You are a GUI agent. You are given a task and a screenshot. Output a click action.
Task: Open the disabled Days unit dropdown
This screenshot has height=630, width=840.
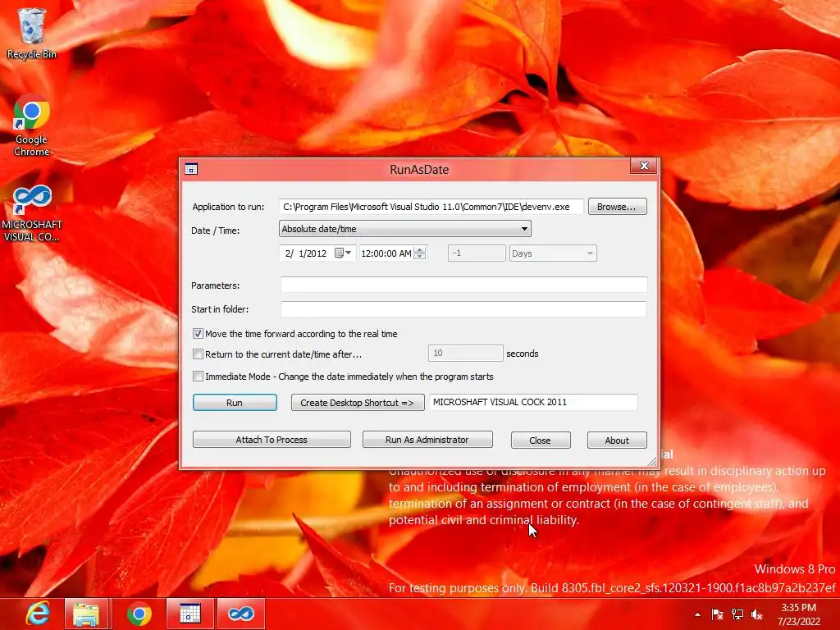pyautogui.click(x=553, y=253)
